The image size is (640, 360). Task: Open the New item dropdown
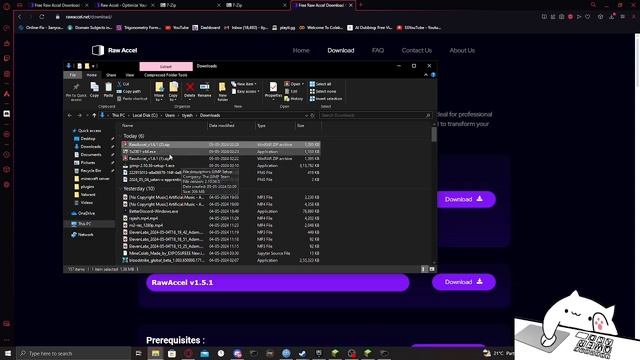point(244,84)
